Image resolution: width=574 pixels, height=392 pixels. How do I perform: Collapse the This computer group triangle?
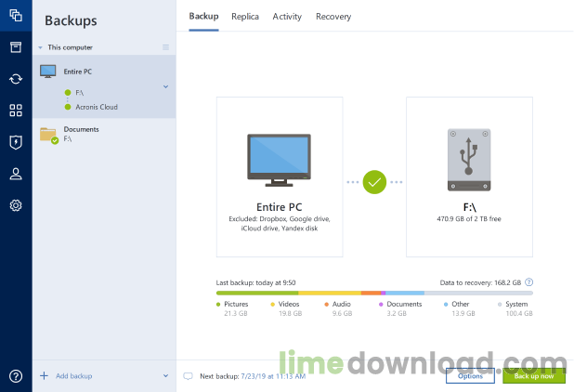tap(40, 47)
